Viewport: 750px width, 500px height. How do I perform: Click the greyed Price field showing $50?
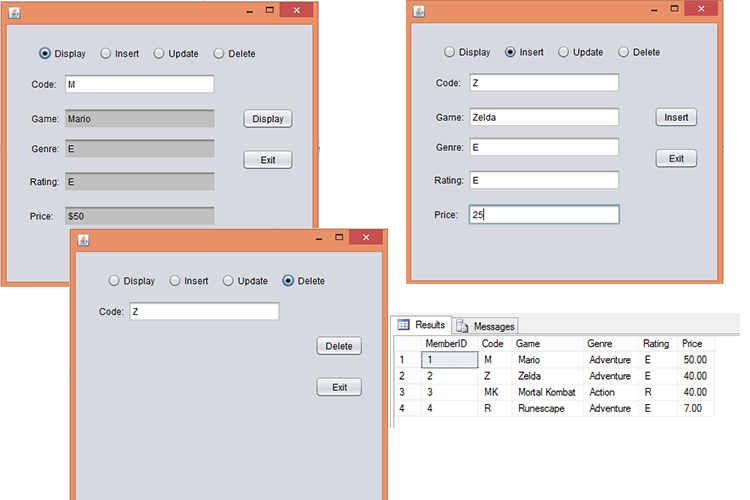(x=140, y=216)
